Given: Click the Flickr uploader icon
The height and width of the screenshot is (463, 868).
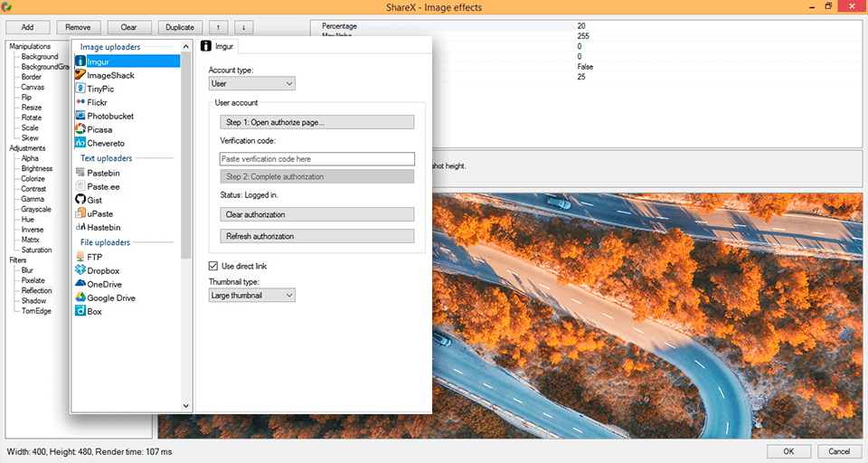Looking at the screenshot, I should tap(80, 102).
